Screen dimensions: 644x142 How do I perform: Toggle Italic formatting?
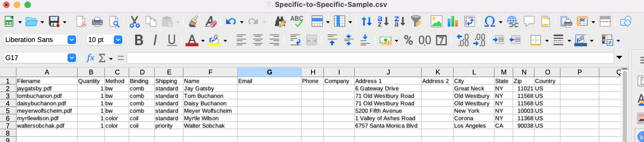tap(155, 40)
